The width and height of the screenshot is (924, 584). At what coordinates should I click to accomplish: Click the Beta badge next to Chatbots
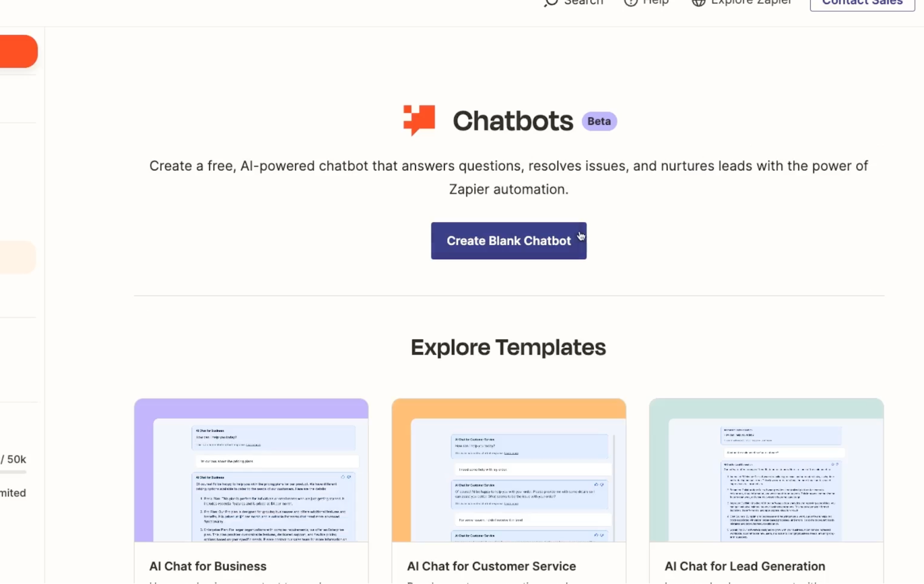(x=599, y=121)
